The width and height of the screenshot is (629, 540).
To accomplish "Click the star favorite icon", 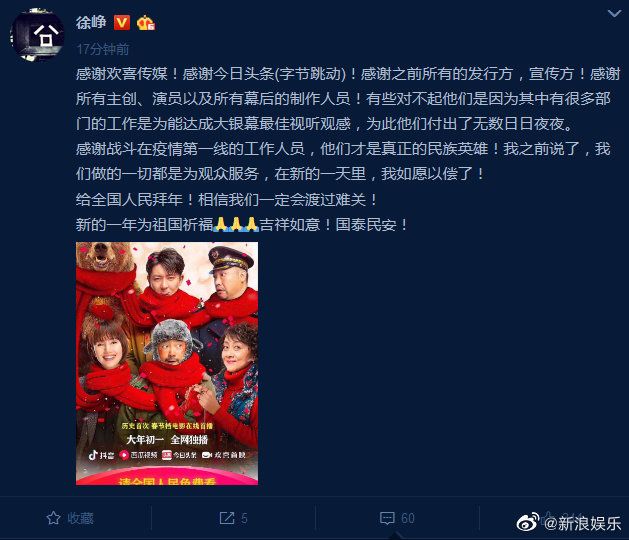I will point(53,518).
